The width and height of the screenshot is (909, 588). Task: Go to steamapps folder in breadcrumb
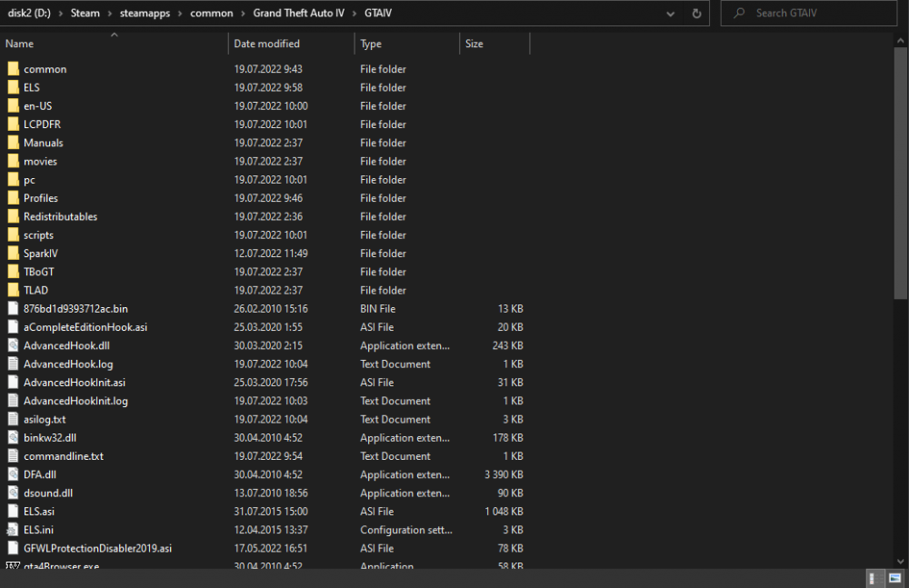tap(145, 13)
